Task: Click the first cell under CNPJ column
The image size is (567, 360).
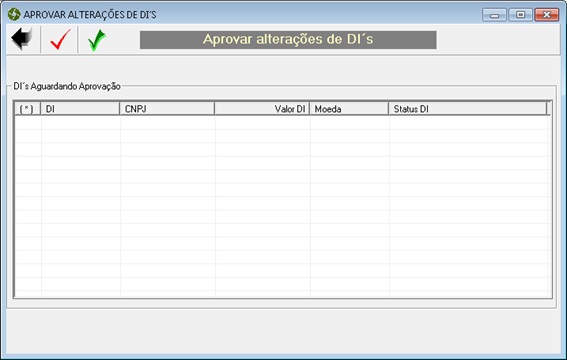Action: 168,123
